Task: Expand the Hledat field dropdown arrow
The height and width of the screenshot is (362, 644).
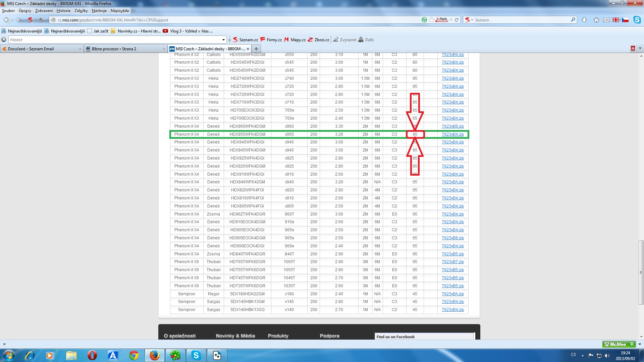Action: point(223,40)
